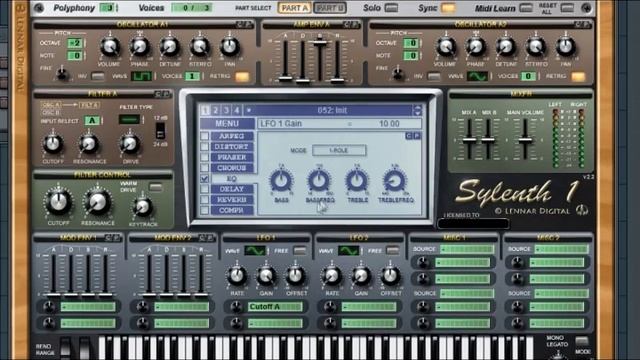The image size is (640, 360).
Task: Check the REVERB effect checkbox
Action: tap(204, 200)
